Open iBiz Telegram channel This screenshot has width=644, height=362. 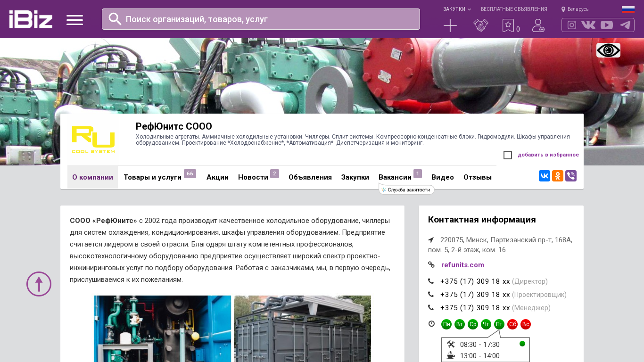[x=625, y=25]
